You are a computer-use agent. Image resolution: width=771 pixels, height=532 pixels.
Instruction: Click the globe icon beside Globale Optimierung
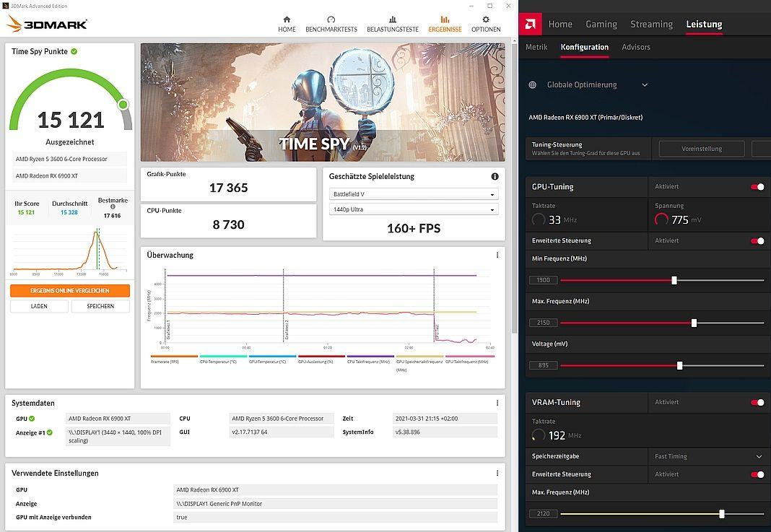tap(532, 84)
